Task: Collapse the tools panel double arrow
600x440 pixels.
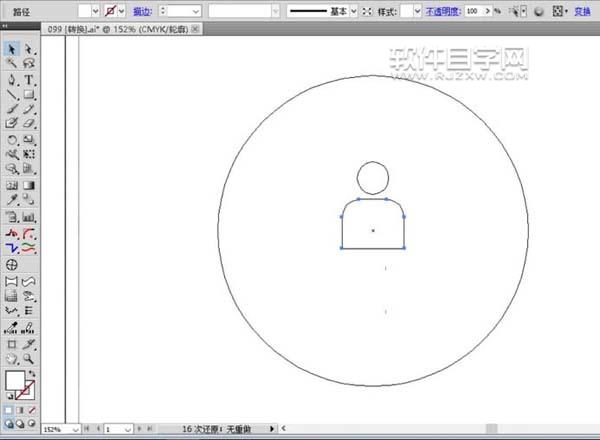Action: [x=5, y=26]
